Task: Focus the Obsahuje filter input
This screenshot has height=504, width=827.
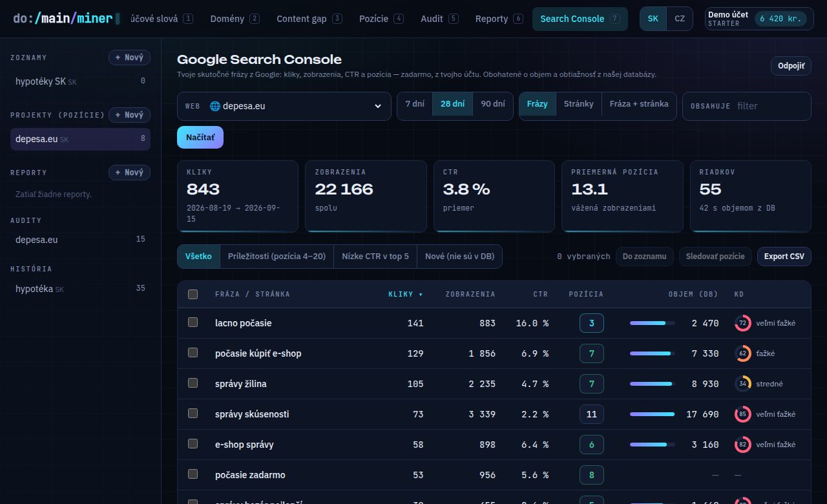Action: 747,106
